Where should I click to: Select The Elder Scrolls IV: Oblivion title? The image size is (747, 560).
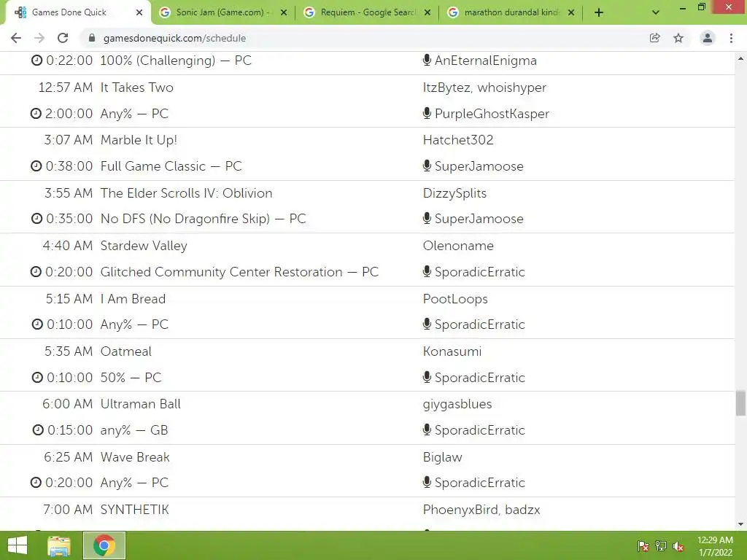[x=186, y=193]
